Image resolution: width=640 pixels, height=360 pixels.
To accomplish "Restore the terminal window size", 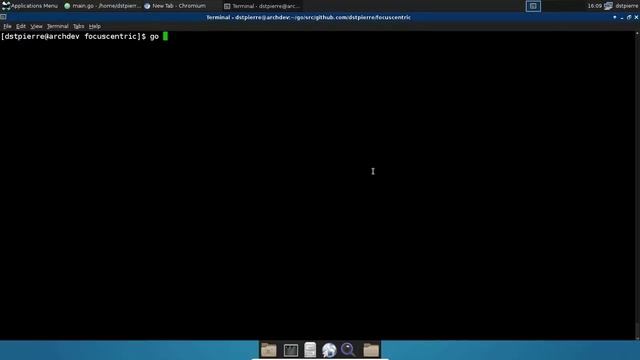I will pyautogui.click(x=629, y=17).
